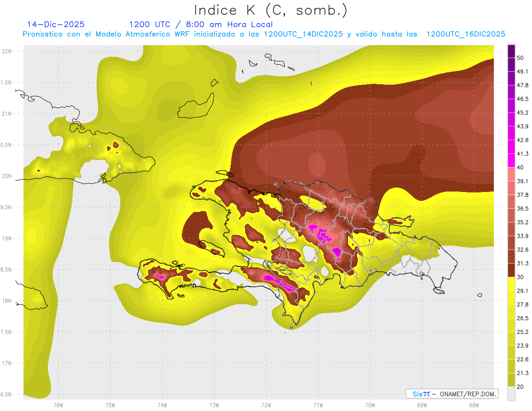Click the magenta colorbar segment between 40 and 41.3
This screenshot has height=411, width=532.
(x=511, y=160)
